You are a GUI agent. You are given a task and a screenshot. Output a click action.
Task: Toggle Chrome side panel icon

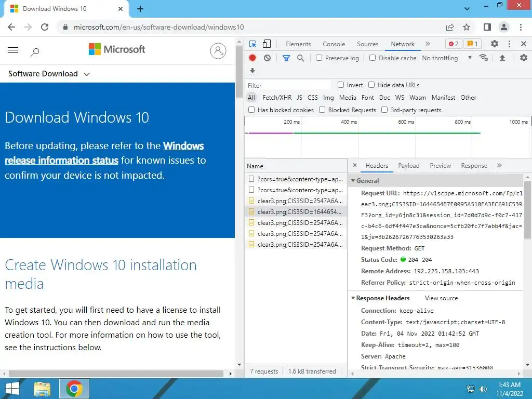pos(487,27)
